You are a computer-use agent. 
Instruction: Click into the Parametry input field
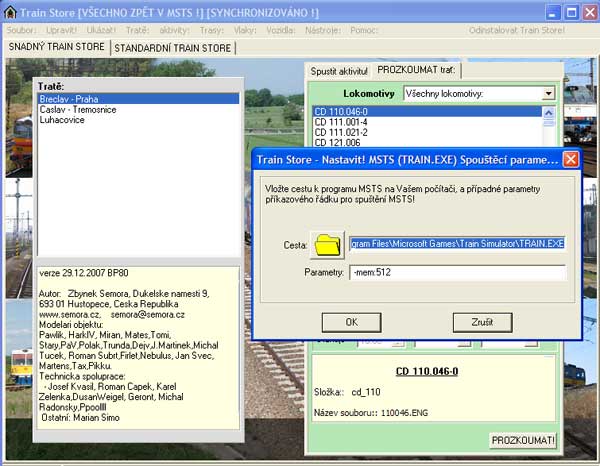pyautogui.click(x=457, y=272)
